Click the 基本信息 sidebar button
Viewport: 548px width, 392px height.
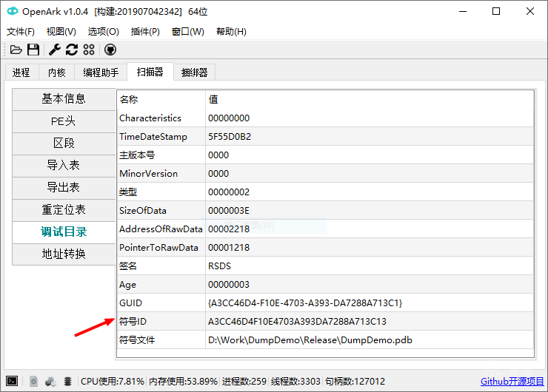pyautogui.click(x=64, y=99)
